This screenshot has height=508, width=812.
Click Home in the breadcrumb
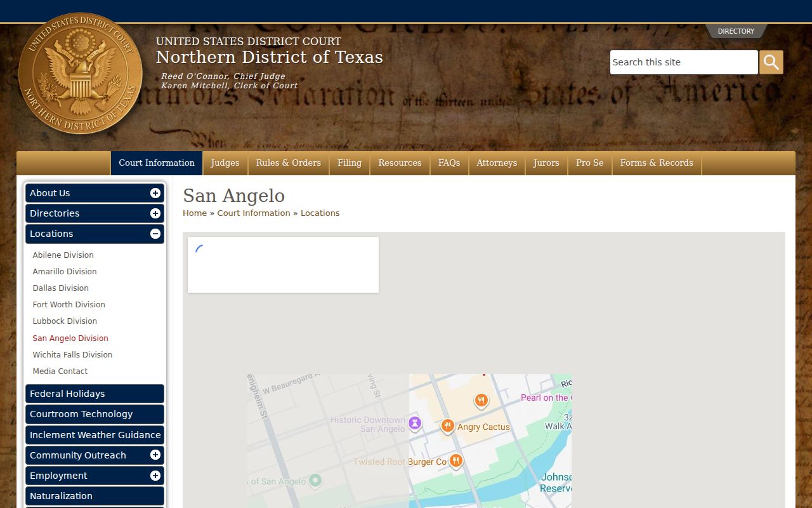[195, 213]
